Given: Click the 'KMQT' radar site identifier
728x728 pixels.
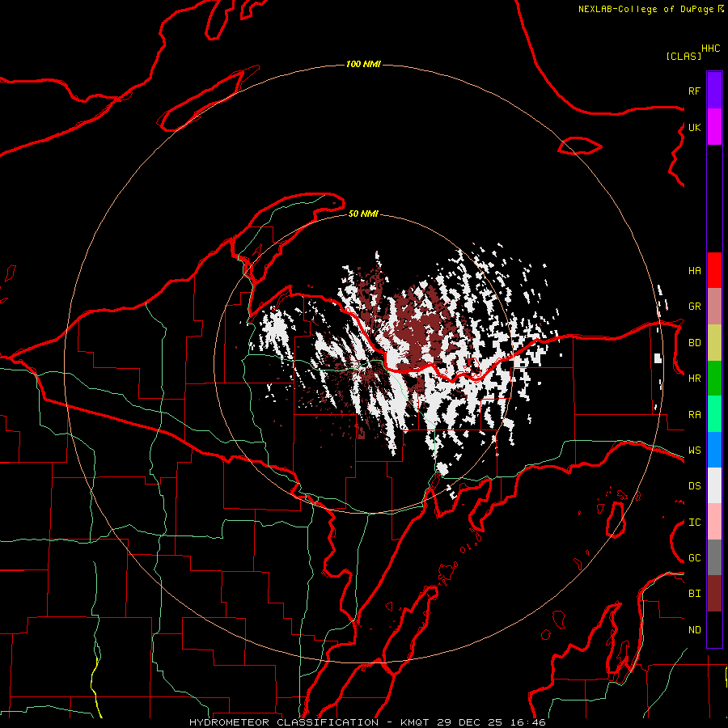Looking at the screenshot, I should (x=414, y=722).
